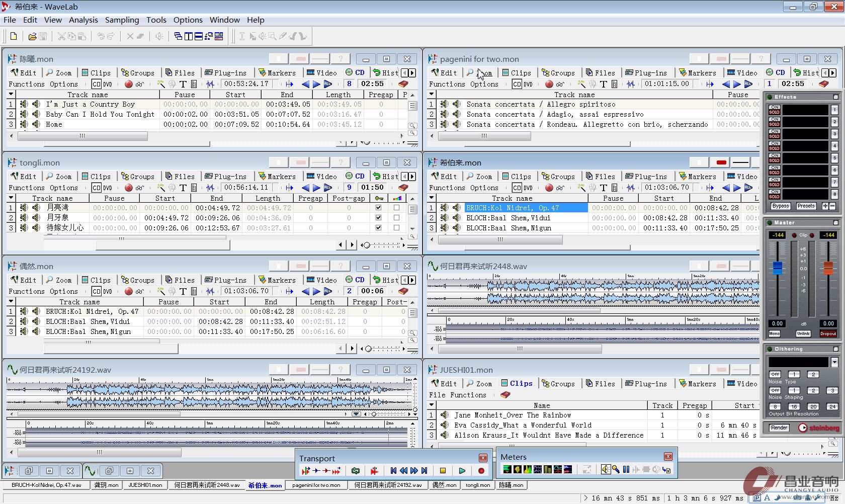Switch to Markers tab in 陈曦.mon
845x504 pixels.
pyautogui.click(x=277, y=73)
